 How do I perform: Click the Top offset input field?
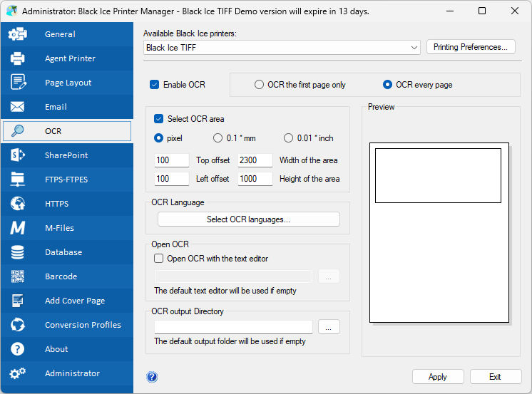click(x=171, y=160)
